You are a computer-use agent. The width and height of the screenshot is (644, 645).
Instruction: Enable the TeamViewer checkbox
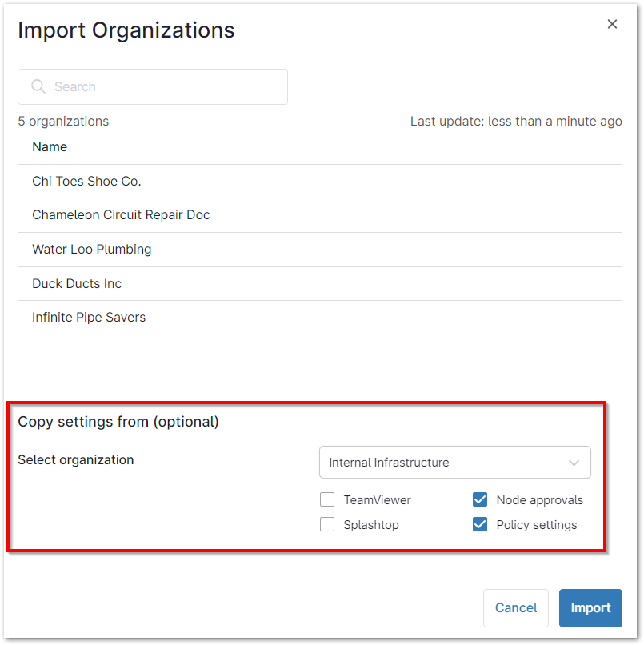pos(327,499)
